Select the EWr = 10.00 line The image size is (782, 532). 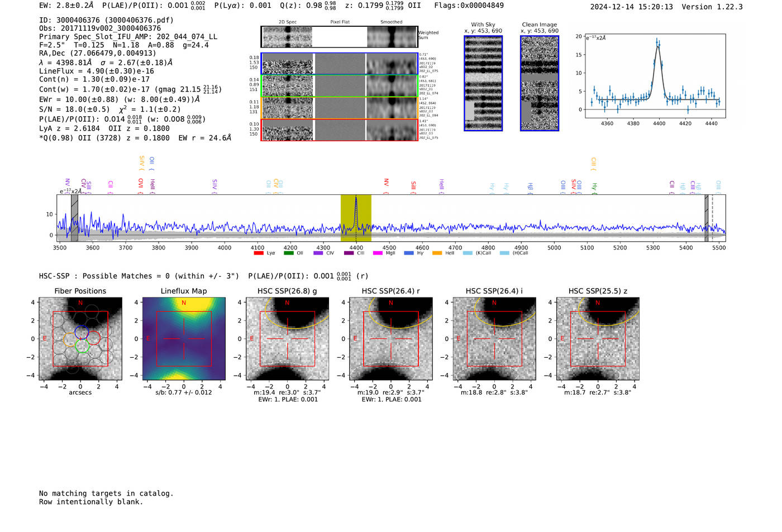pos(120,99)
